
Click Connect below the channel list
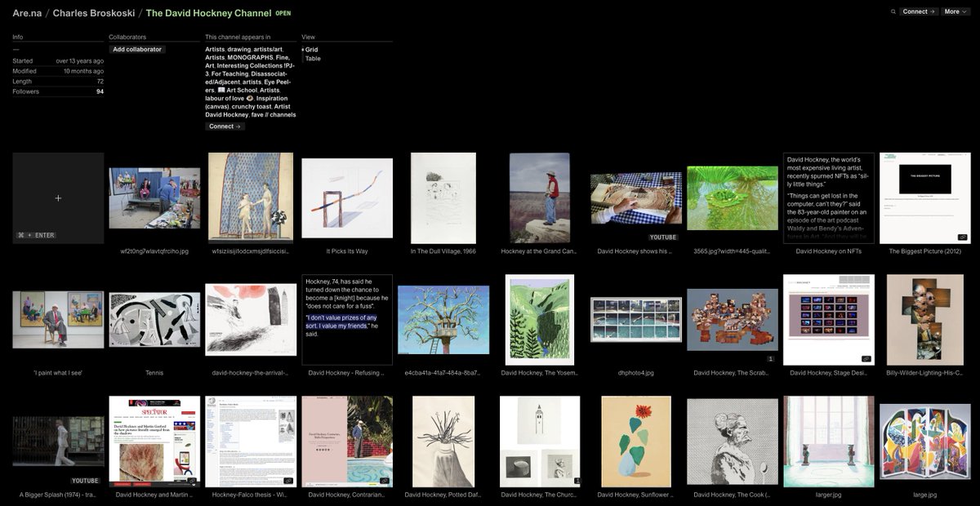[x=225, y=126]
